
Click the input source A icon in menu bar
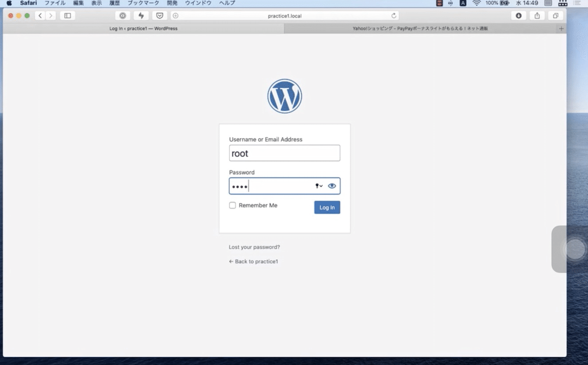tap(463, 3)
